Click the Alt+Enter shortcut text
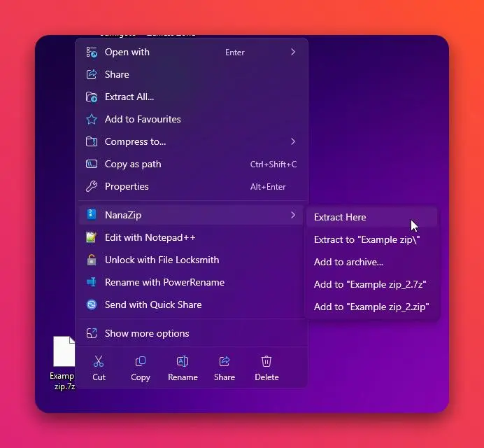 pyautogui.click(x=268, y=187)
